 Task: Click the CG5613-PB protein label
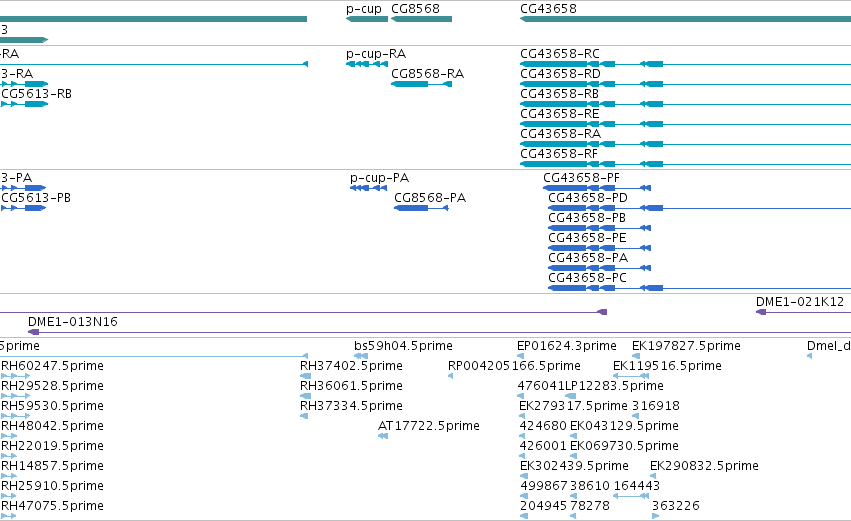pyautogui.click(x=36, y=198)
